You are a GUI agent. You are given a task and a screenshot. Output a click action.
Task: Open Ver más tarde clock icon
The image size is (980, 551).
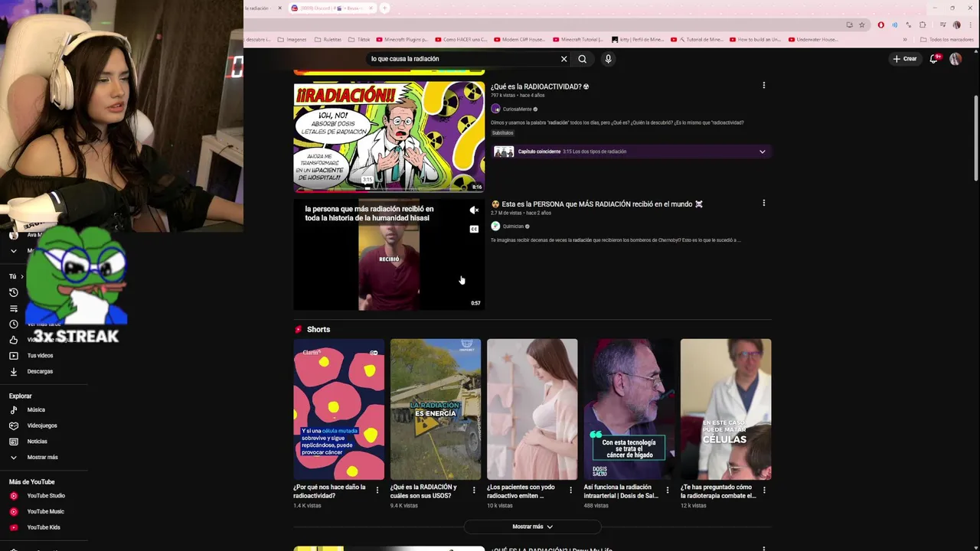point(13,324)
